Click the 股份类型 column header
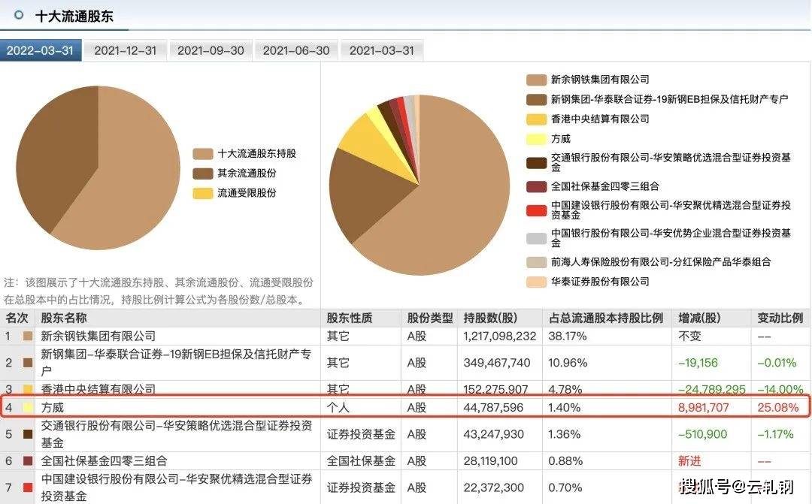The image size is (812, 504). point(430,318)
